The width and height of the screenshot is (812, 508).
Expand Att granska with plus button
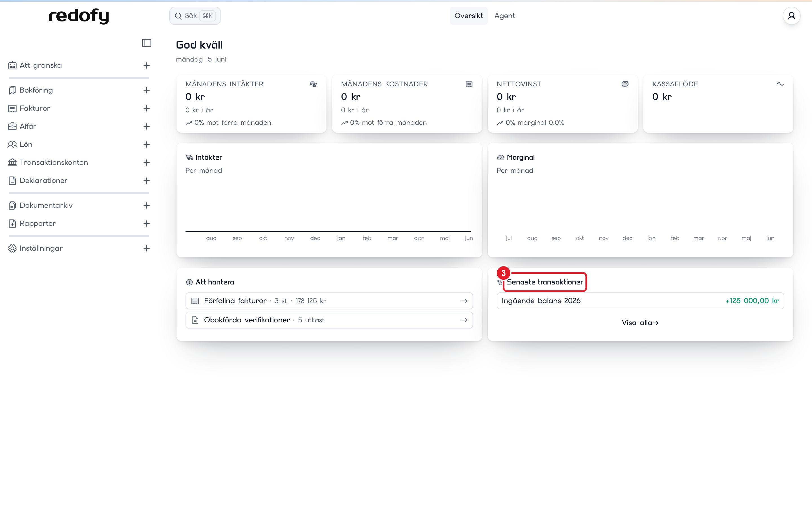(146, 65)
